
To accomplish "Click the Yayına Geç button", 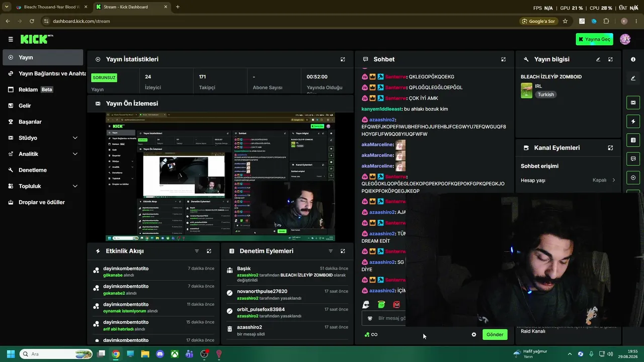I will (x=594, y=39).
